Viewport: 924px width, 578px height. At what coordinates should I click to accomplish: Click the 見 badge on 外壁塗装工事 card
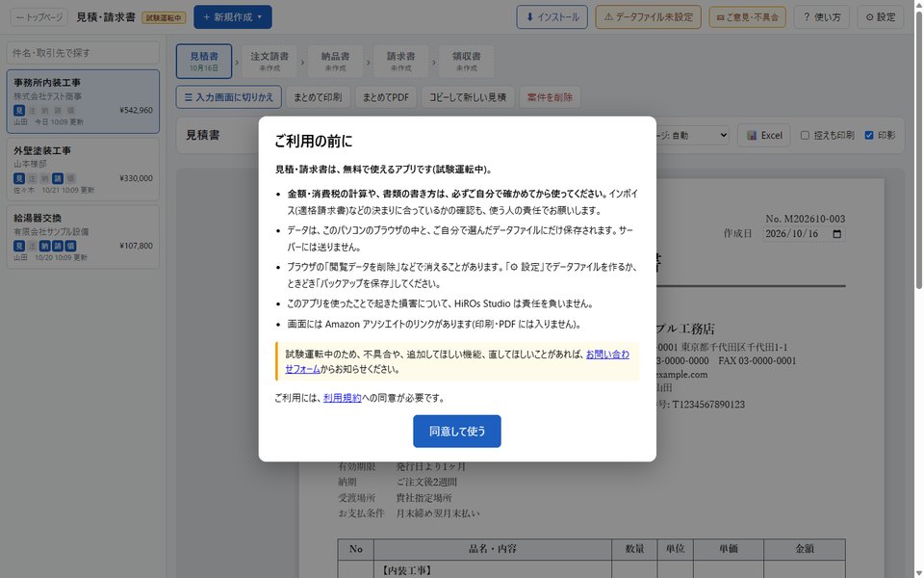tap(19, 178)
